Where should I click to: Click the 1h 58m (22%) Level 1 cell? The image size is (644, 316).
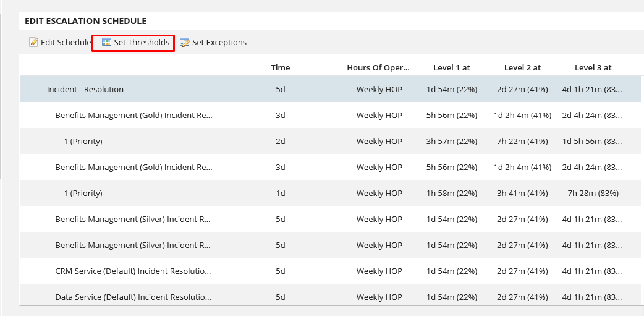coord(452,194)
